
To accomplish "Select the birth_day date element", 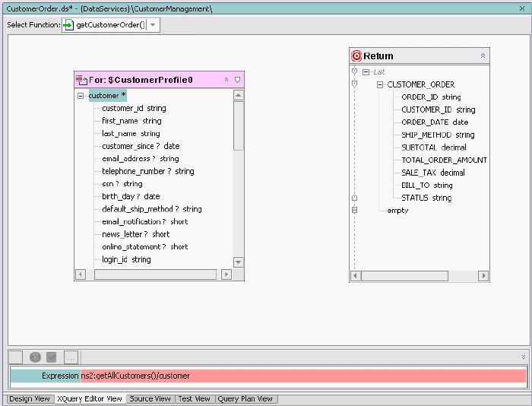I will (131, 196).
